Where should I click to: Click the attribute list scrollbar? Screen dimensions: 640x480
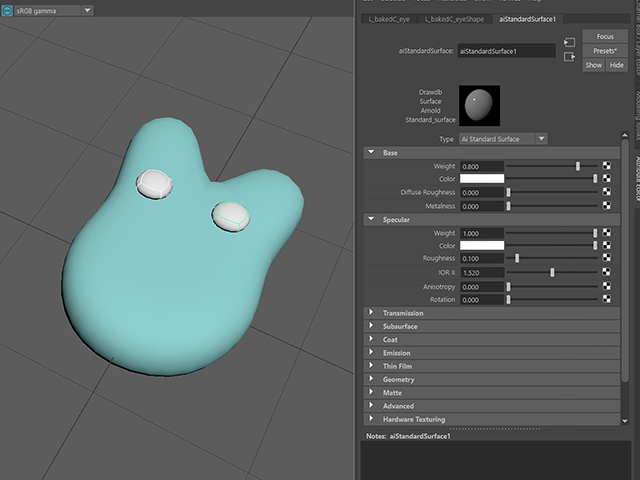click(x=625, y=261)
